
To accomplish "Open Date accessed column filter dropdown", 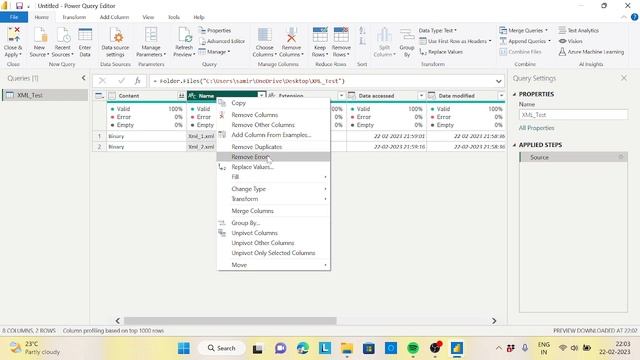I will [x=421, y=96].
